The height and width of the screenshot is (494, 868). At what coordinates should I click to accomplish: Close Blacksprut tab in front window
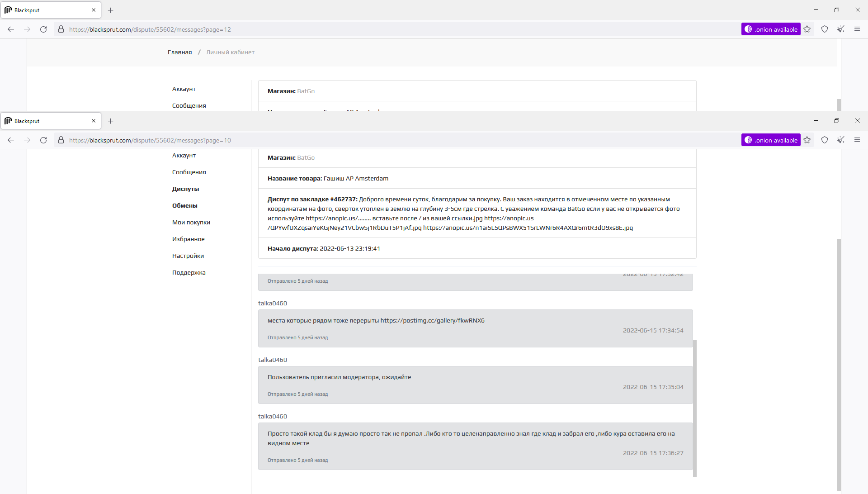pyautogui.click(x=94, y=121)
